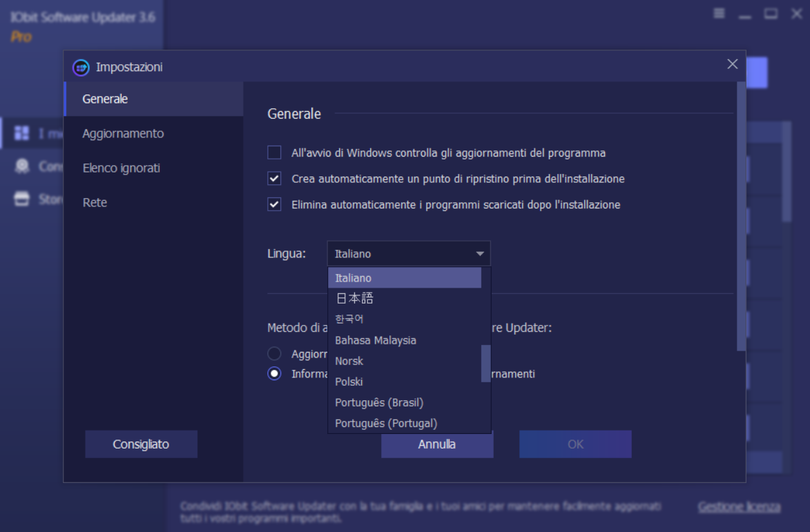The width and height of the screenshot is (810, 532).
Task: Click the settings dialog vertical scrollbar
Action: [741, 216]
